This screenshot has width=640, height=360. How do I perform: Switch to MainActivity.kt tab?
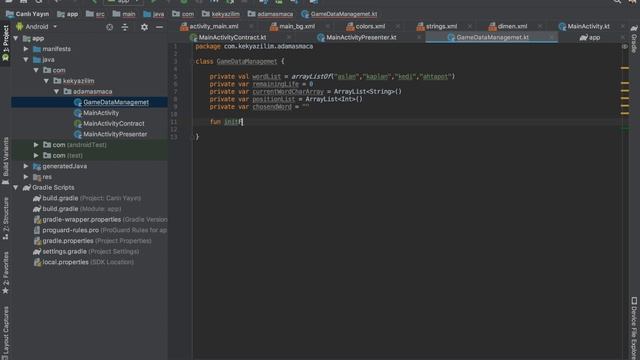(588, 26)
